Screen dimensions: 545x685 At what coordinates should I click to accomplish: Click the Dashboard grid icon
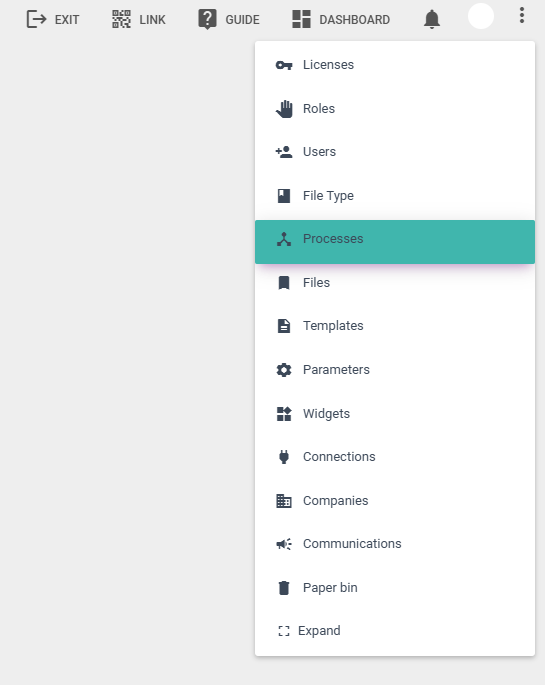[x=301, y=19]
